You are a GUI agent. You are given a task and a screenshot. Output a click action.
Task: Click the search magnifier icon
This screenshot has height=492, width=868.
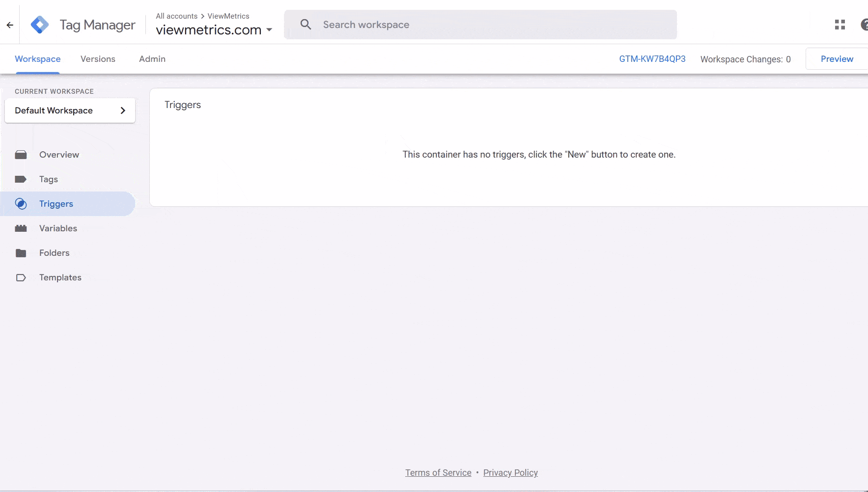tap(306, 25)
